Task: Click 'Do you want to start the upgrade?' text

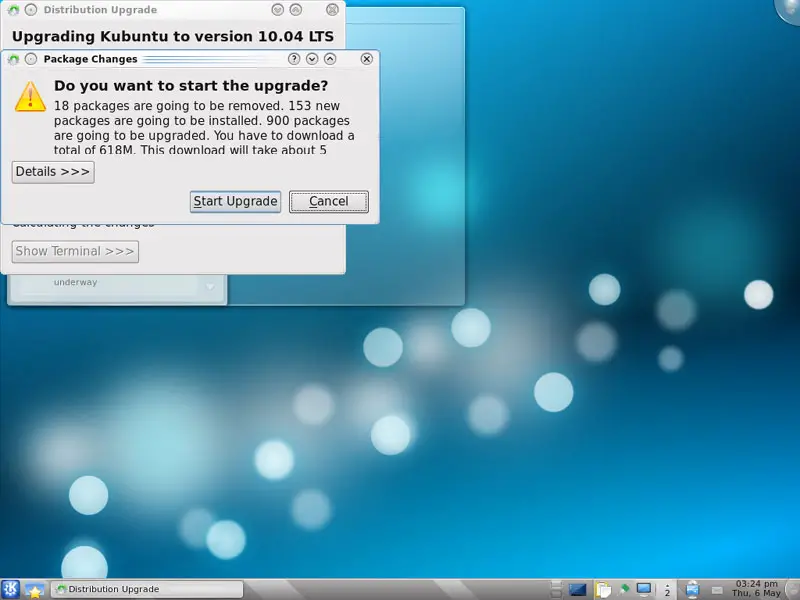Action: coord(191,86)
